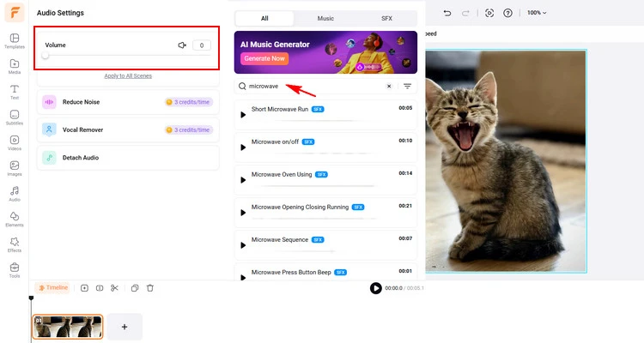Click the screen capture icon in top toolbar
Viewport: 644px width, 343px height.
pyautogui.click(x=489, y=13)
